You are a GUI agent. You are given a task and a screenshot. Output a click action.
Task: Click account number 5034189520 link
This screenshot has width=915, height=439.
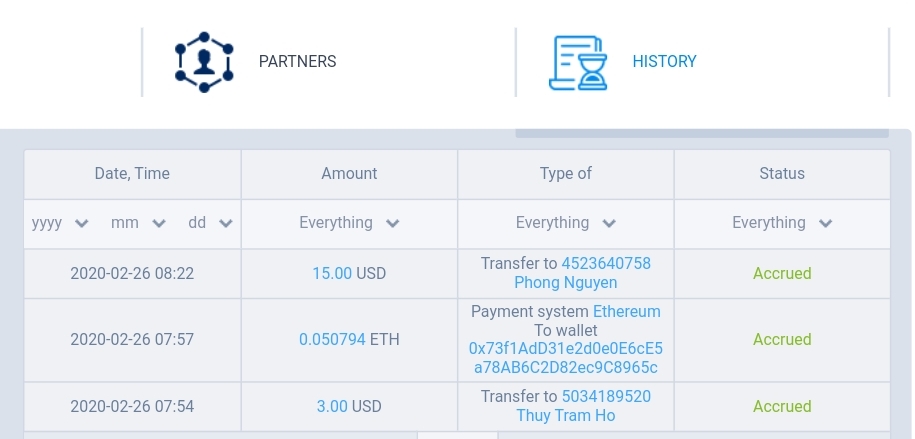(x=606, y=397)
